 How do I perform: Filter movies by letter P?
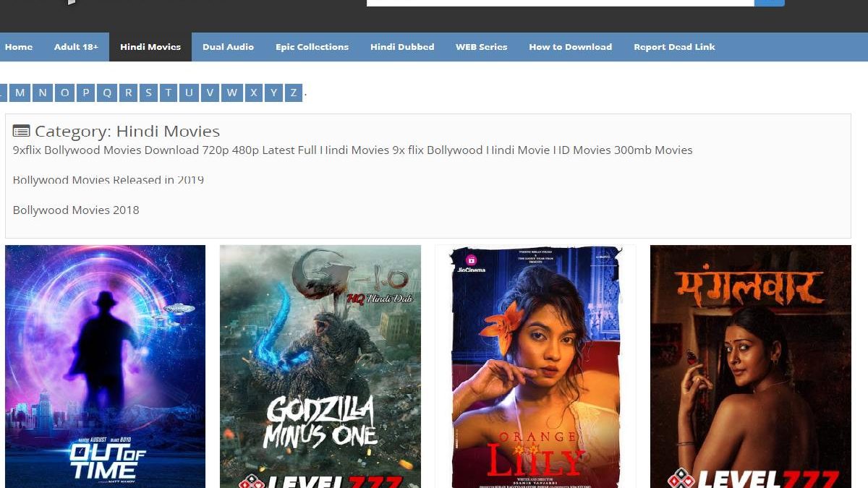pos(86,93)
